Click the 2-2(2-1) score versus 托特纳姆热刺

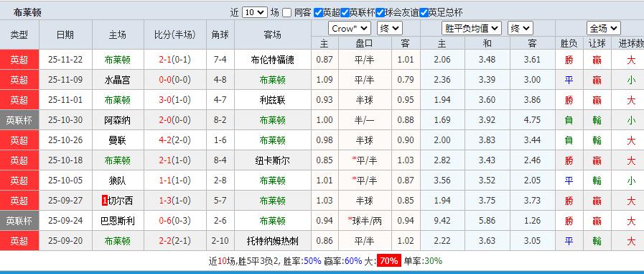(x=175, y=241)
